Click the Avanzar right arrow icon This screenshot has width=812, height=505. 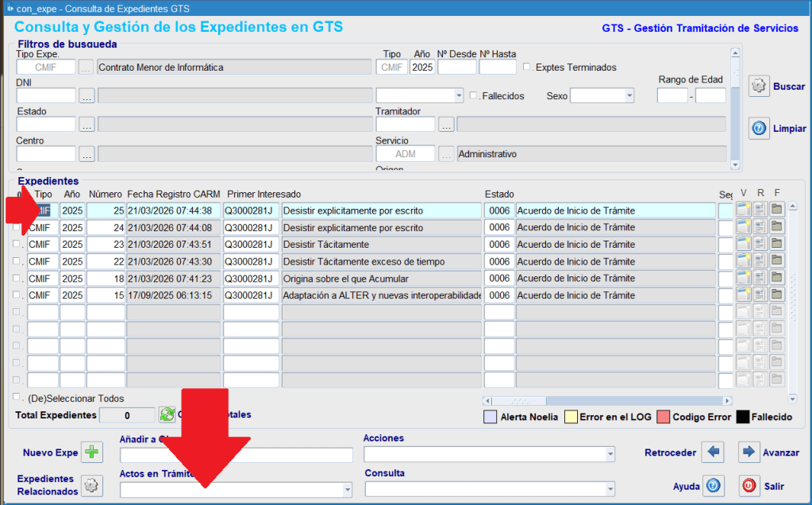coord(749,453)
